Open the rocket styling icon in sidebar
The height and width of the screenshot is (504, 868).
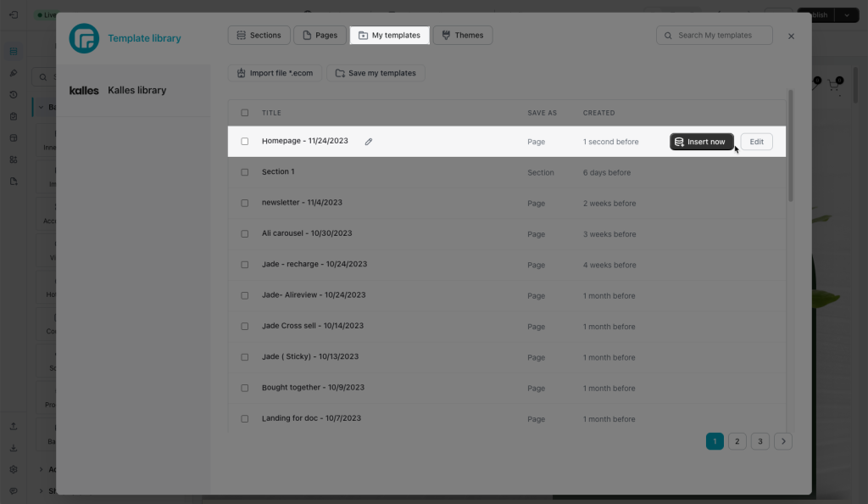click(14, 73)
